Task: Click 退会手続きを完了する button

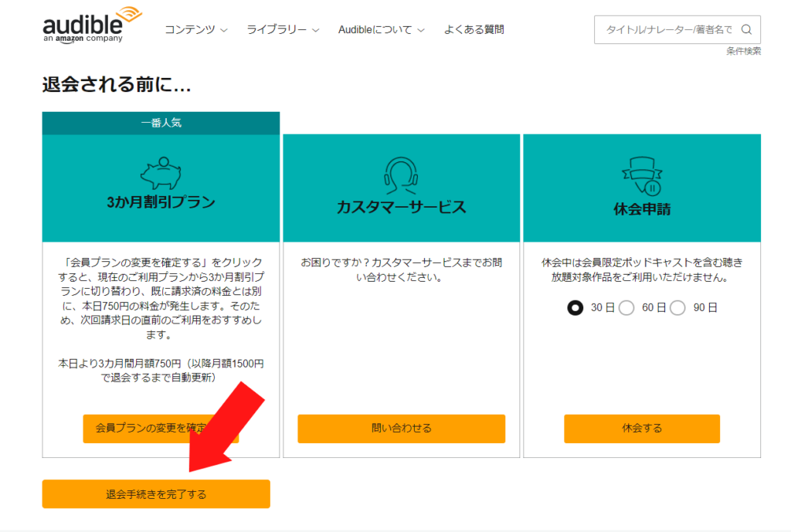Action: pos(156,493)
